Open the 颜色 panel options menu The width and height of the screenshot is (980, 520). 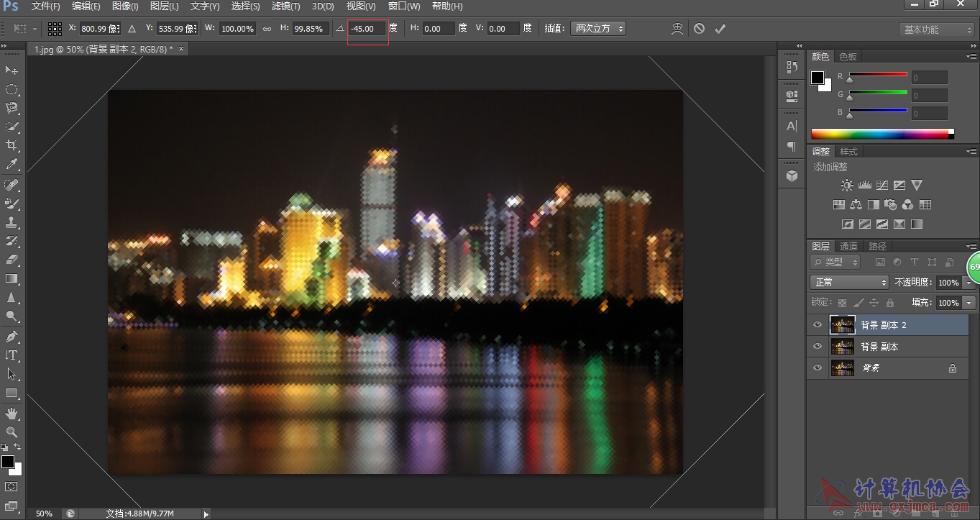971,56
